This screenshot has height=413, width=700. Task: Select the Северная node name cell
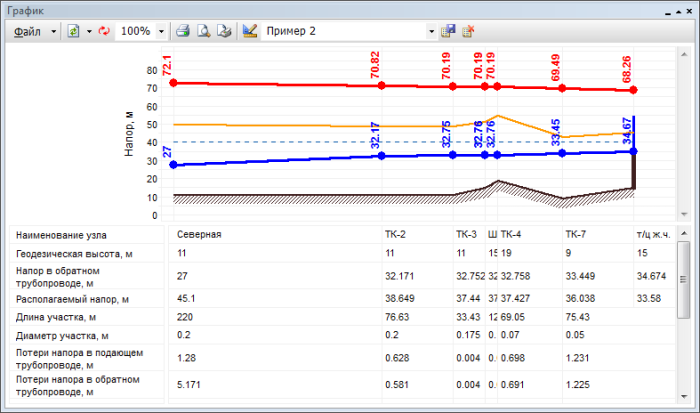pos(200,235)
